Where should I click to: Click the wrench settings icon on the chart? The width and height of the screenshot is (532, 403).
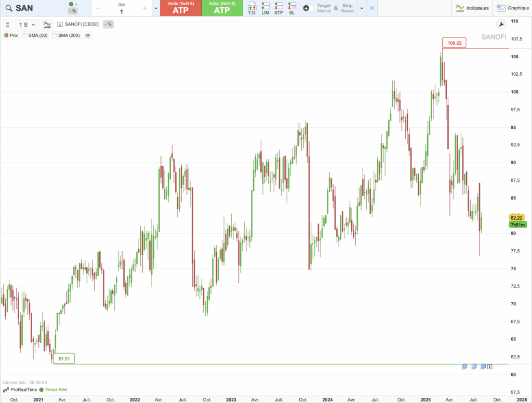click(500, 24)
